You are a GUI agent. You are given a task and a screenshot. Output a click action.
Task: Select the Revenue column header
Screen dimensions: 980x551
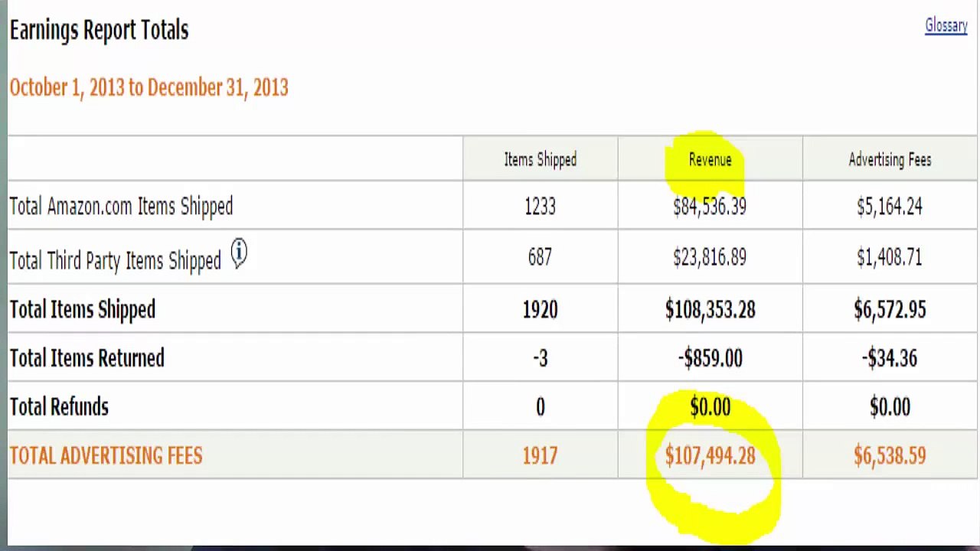coord(710,160)
